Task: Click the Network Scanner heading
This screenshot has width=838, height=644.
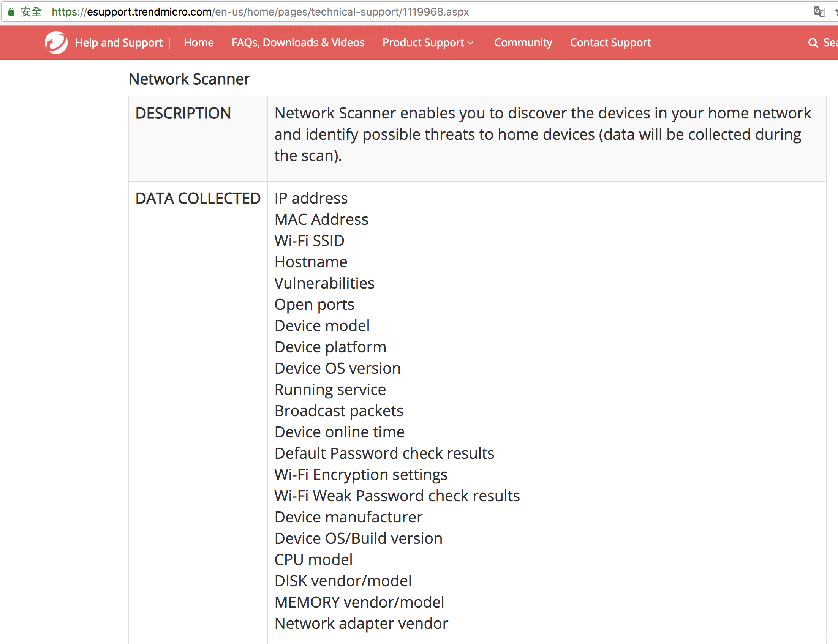Action: [x=189, y=79]
